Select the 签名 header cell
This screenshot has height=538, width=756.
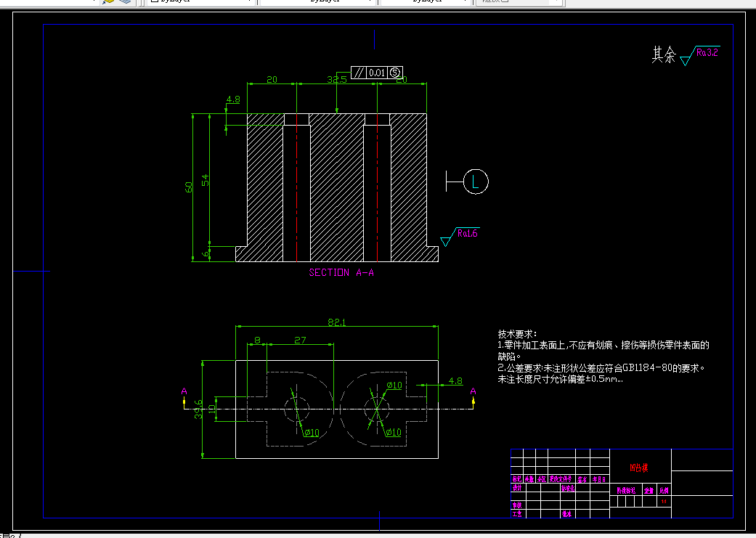[x=582, y=479]
